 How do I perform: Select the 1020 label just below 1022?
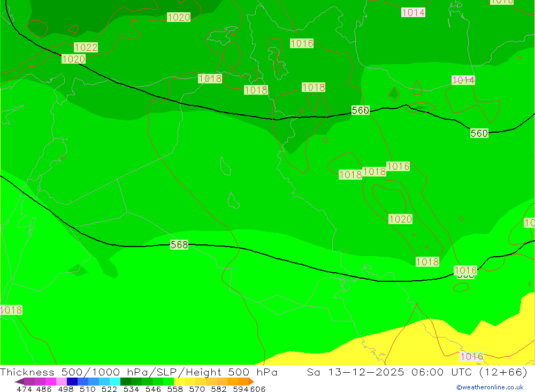point(73,59)
